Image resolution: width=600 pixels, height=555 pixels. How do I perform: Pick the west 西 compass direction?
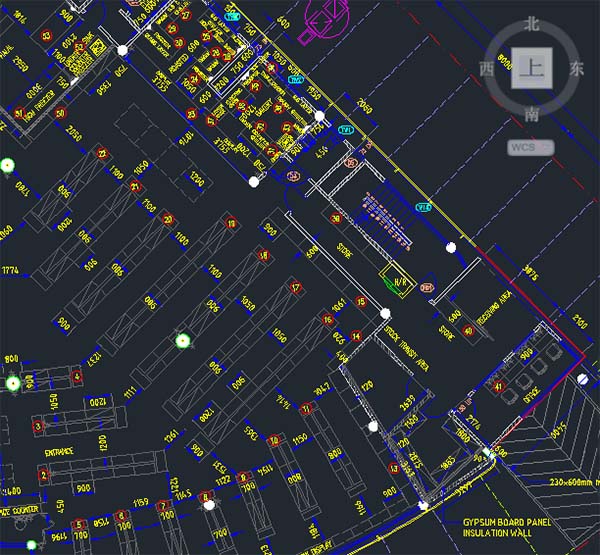pyautogui.click(x=487, y=70)
